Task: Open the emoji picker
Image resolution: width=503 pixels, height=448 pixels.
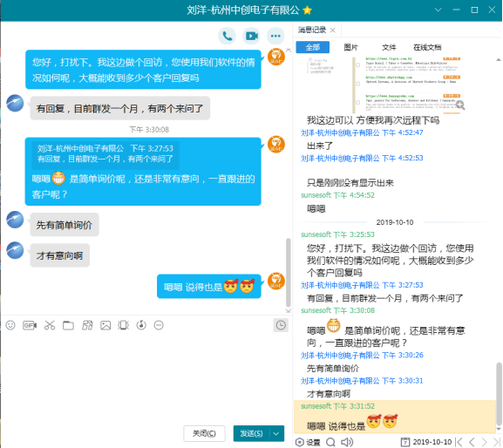Action: [x=10, y=325]
